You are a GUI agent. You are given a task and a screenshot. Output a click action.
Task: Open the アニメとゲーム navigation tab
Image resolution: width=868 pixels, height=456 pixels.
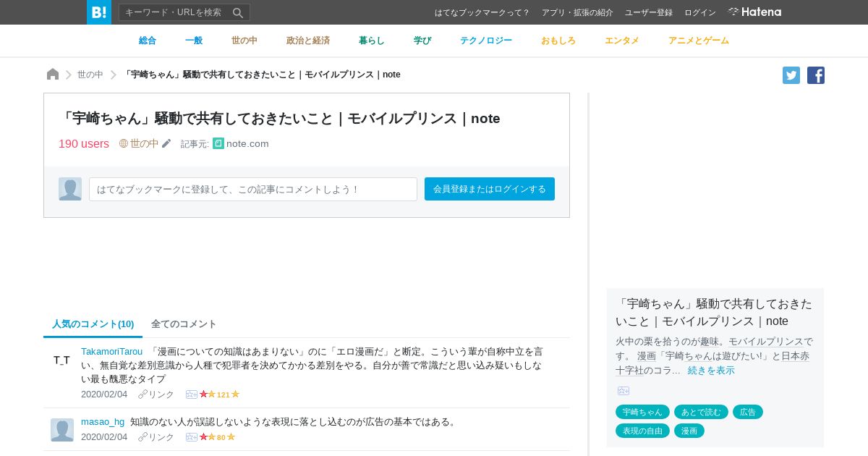point(699,41)
